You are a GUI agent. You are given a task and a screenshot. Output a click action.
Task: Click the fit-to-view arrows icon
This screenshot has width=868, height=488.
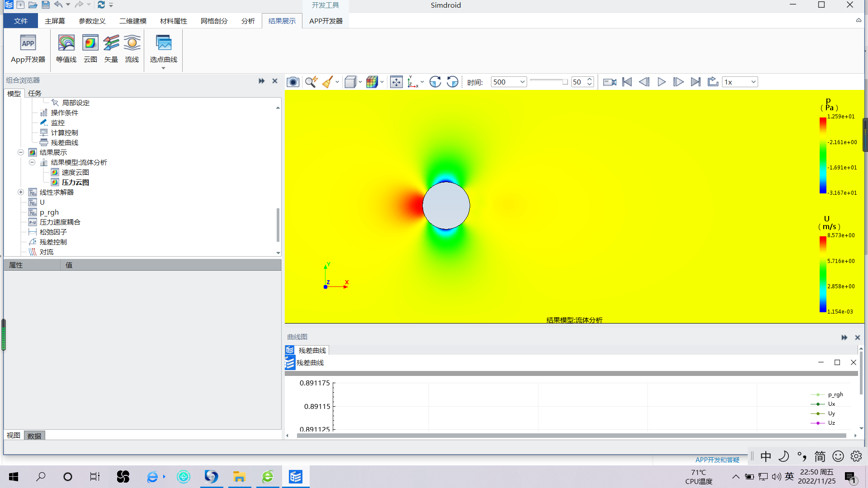pos(396,82)
